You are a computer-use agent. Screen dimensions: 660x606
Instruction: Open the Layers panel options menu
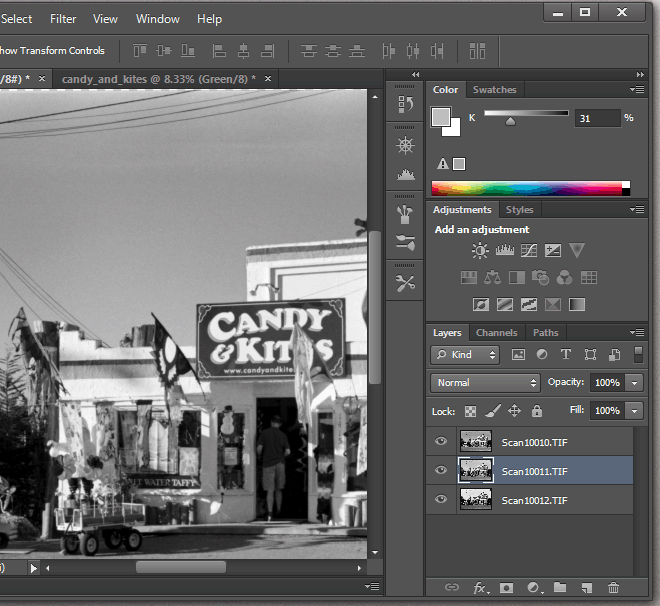point(637,332)
